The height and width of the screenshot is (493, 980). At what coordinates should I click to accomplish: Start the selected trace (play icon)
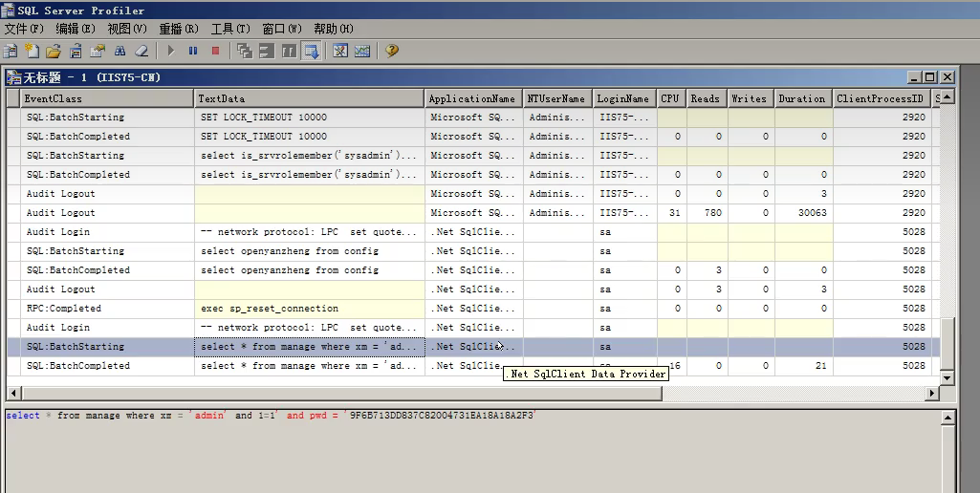[x=171, y=51]
